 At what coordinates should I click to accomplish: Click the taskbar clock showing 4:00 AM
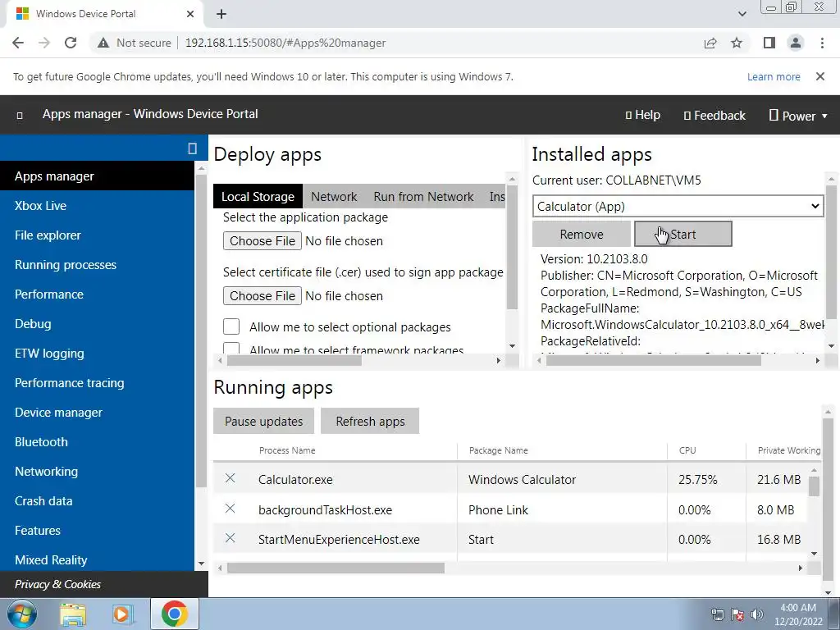coord(797,614)
